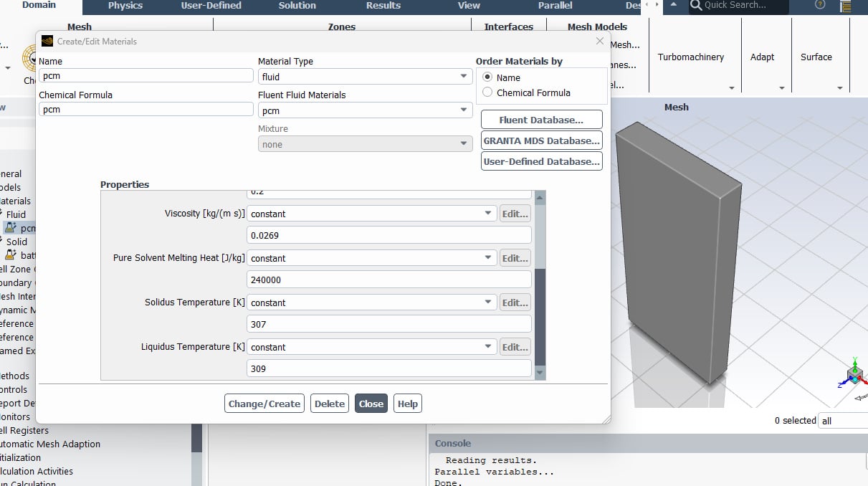Open the Results ribbon tab

click(383, 6)
